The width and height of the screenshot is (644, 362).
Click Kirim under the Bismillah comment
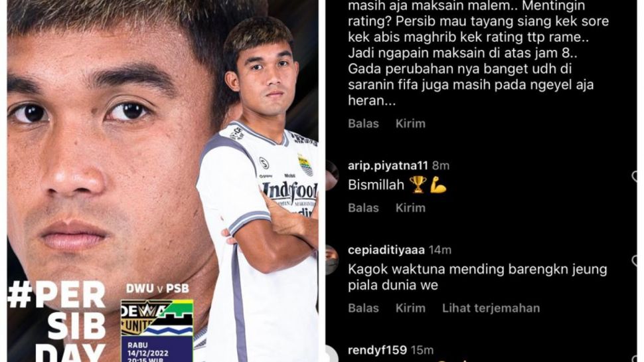(410, 207)
